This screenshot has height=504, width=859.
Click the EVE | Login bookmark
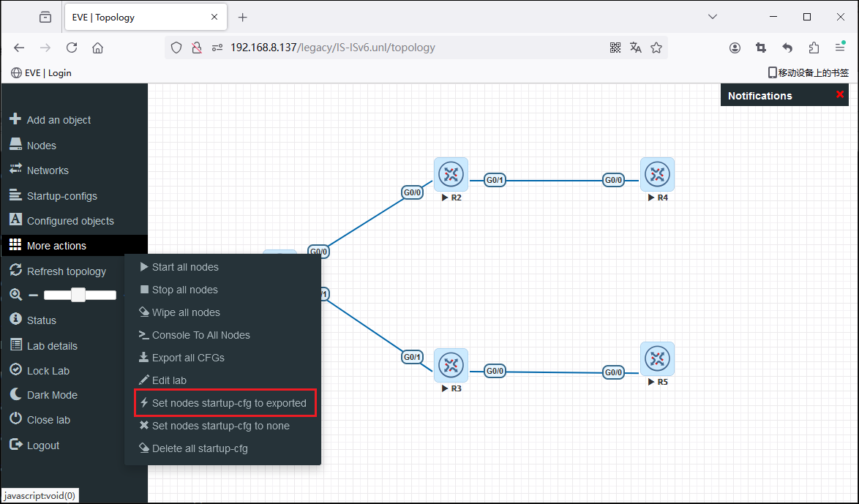pos(42,72)
